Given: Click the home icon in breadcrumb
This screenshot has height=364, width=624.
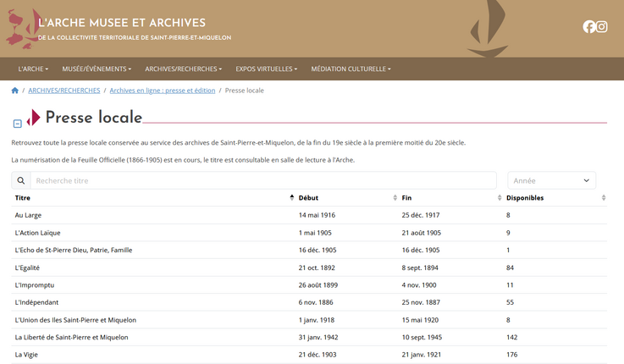Looking at the screenshot, I should (15, 90).
